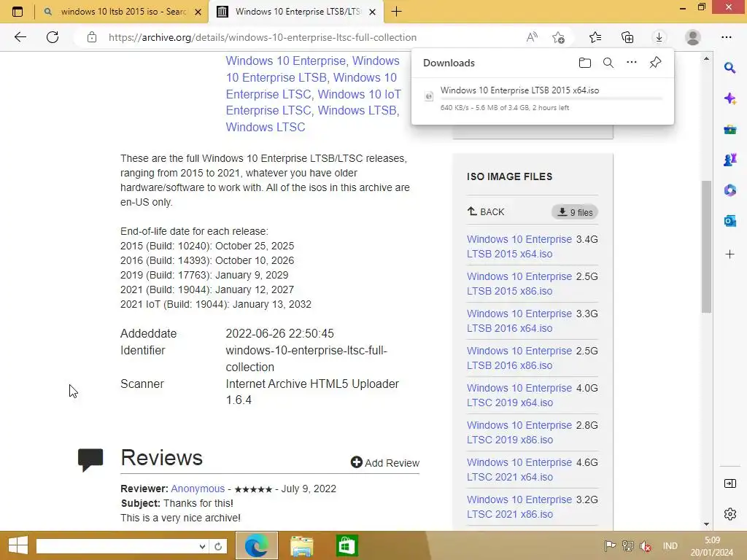Open Windows Store from the taskbar

click(x=347, y=545)
